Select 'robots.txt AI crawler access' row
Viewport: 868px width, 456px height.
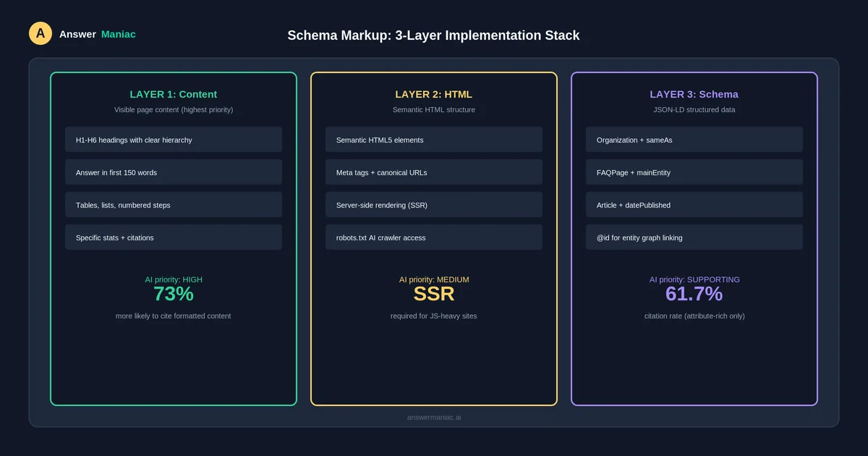coord(434,237)
